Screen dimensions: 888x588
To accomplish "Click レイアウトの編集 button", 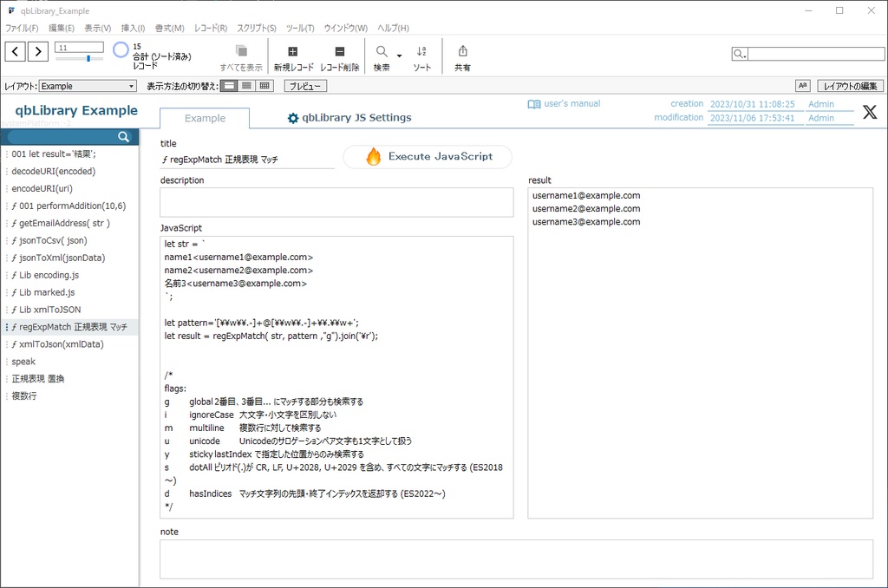I will (851, 86).
